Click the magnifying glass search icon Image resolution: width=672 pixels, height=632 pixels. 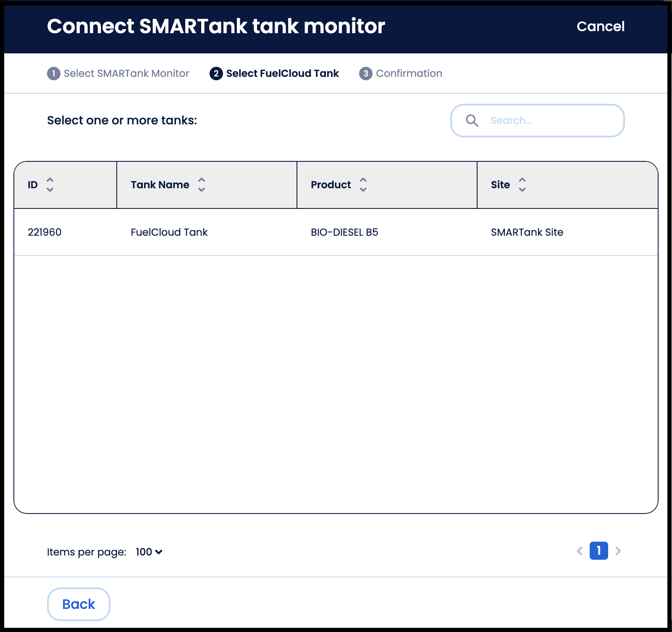pos(472,121)
